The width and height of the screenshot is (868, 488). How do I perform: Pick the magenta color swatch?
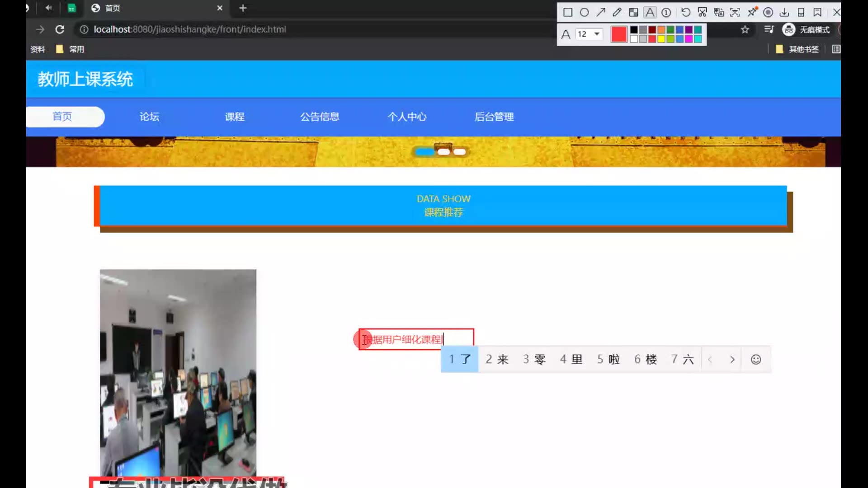pos(689,39)
